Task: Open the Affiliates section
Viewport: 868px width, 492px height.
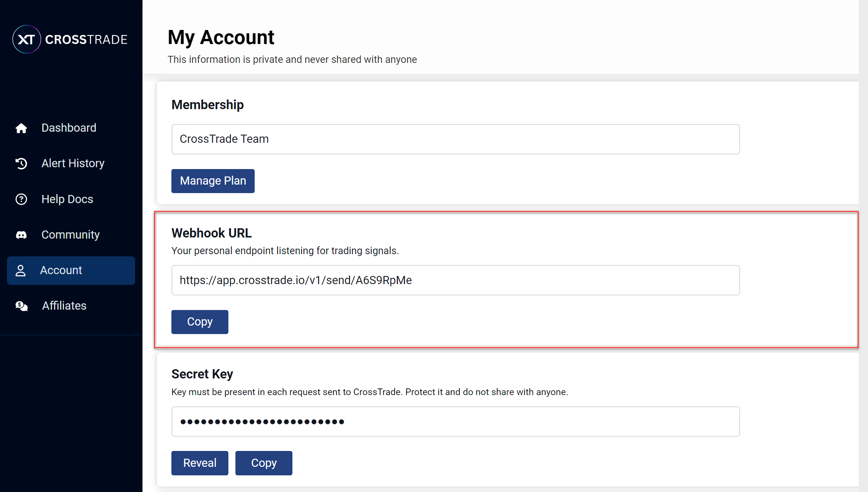Action: pyautogui.click(x=64, y=306)
